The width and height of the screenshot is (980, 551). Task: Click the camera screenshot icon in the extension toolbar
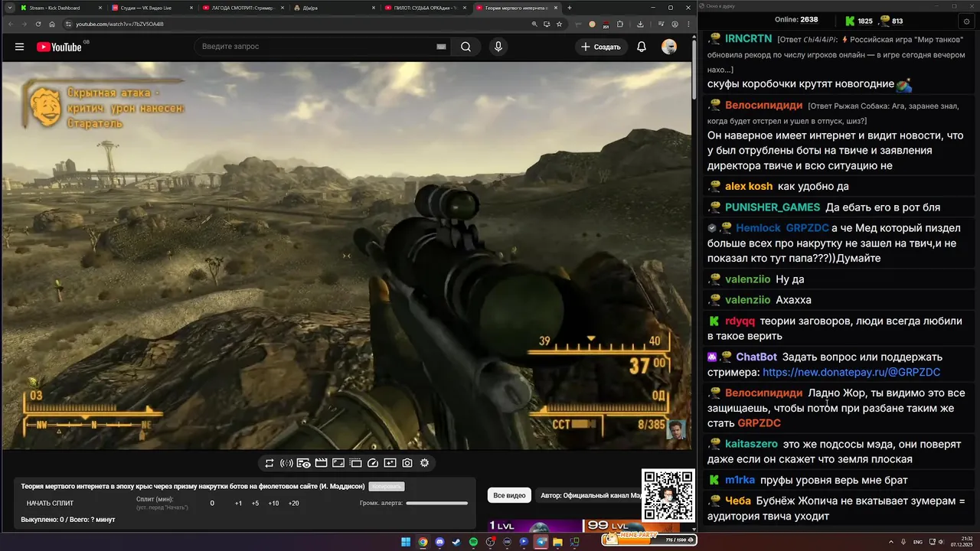coord(407,463)
